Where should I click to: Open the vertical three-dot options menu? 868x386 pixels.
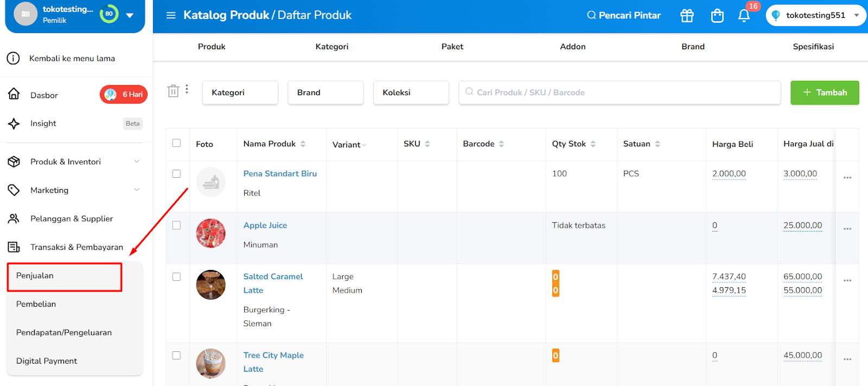187,89
